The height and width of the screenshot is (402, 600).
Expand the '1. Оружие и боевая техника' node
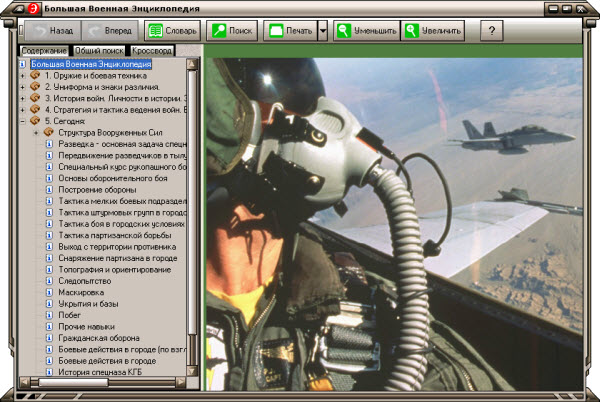click(x=23, y=75)
